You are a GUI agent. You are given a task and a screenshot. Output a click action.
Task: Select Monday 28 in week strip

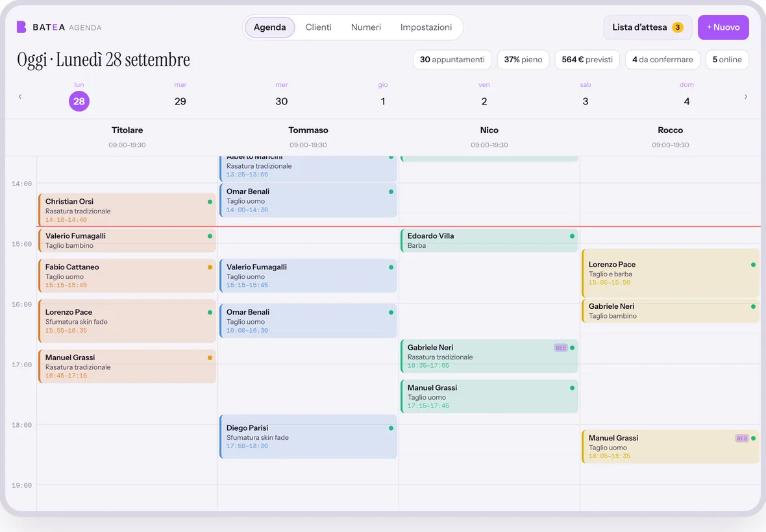[x=79, y=101]
